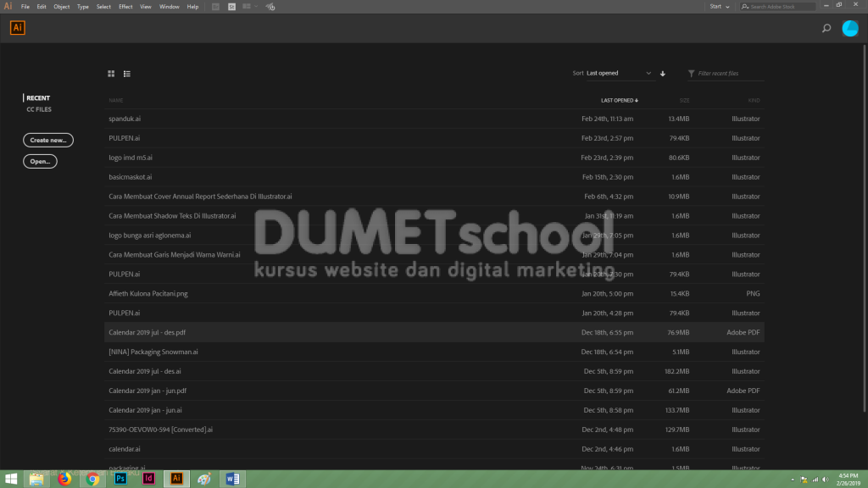Reverse sort order with the arrow icon
This screenshot has width=868, height=488.
[663, 74]
